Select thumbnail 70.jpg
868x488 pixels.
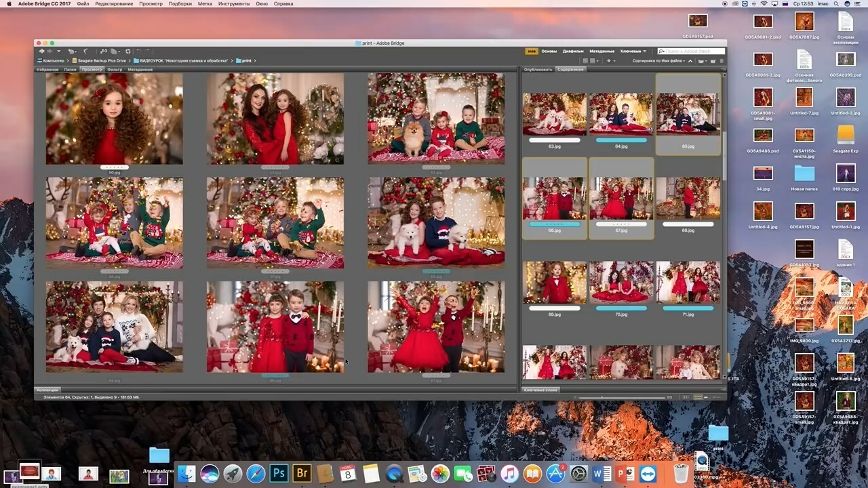tap(621, 282)
